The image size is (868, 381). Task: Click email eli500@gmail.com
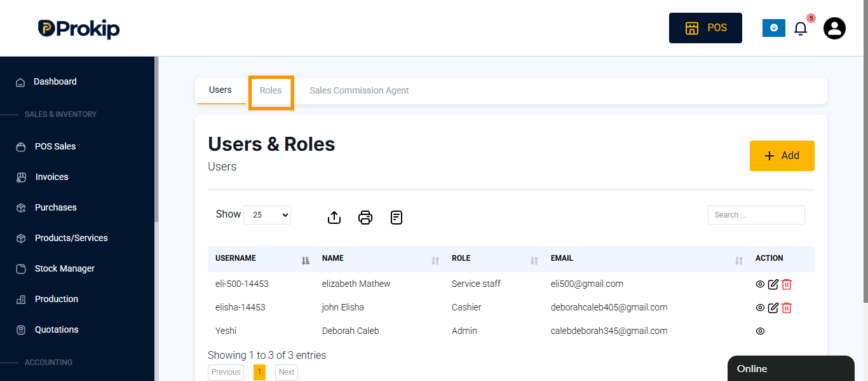click(587, 284)
